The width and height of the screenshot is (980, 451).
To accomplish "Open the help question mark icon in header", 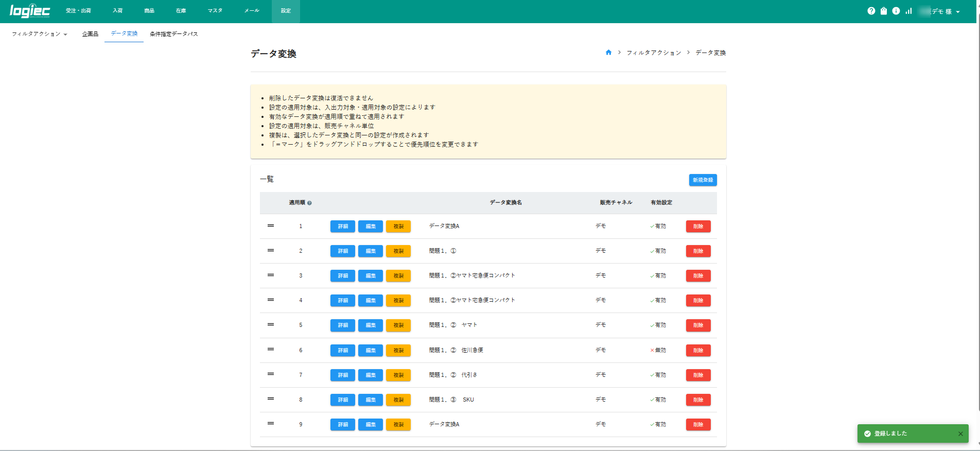I will click(871, 11).
